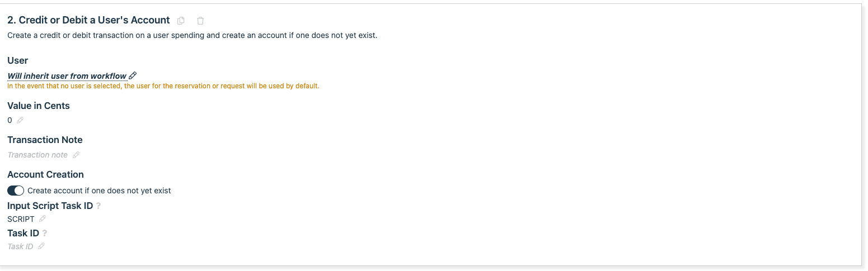Click the duplicate step icon beside the title
The image size is (868, 271).
[x=181, y=21]
